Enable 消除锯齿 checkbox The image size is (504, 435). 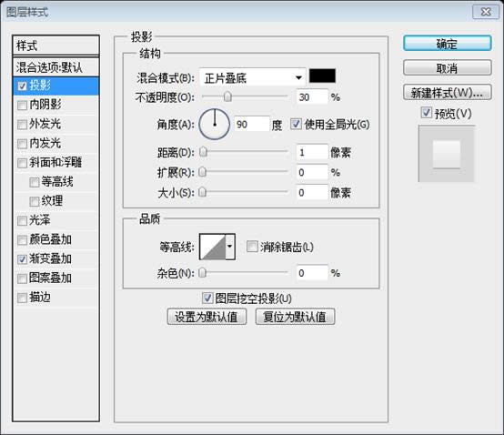252,247
